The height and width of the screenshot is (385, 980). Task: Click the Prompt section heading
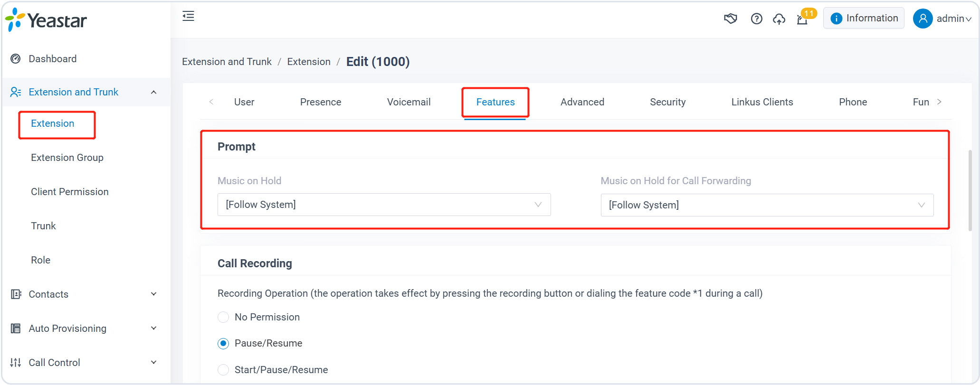point(236,147)
